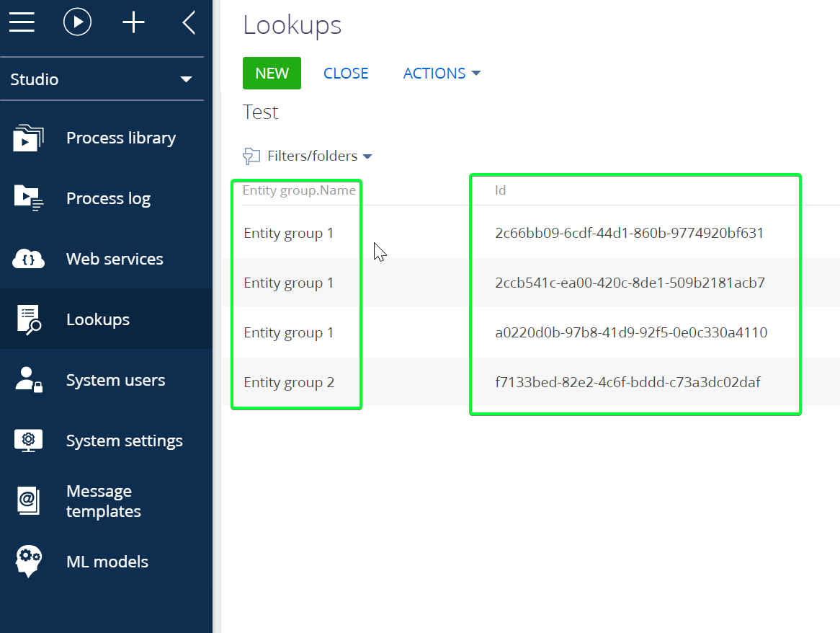This screenshot has height=633, width=840.
Task: Click the Message templates icon
Action: point(28,500)
